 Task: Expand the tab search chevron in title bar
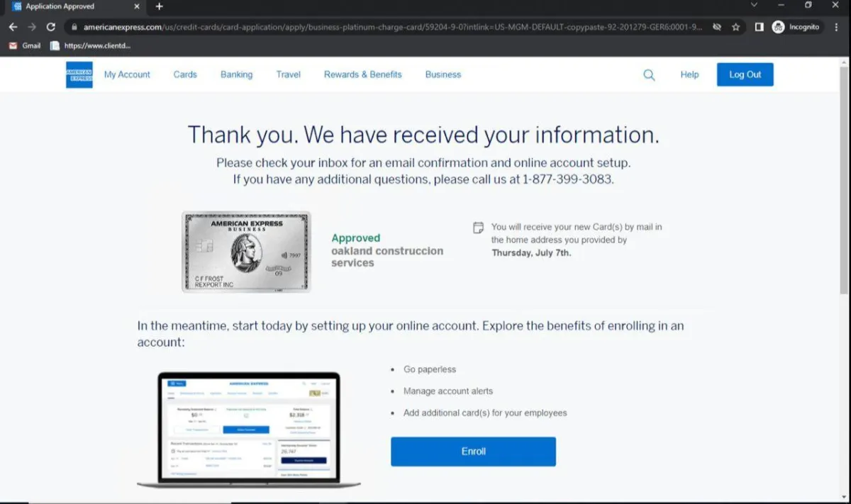754,5
